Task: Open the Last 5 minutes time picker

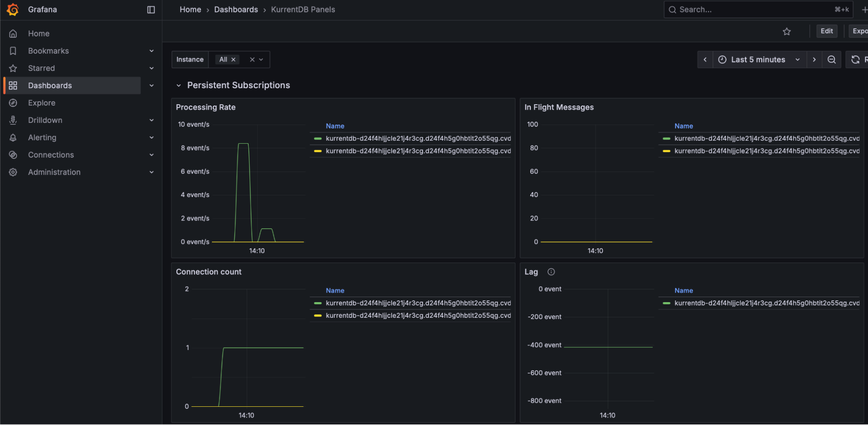Action: [x=758, y=59]
